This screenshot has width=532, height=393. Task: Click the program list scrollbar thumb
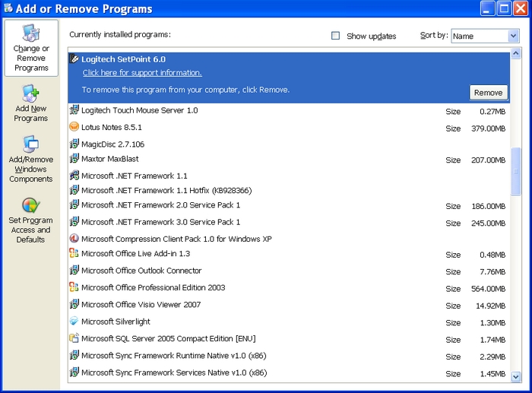point(516,171)
